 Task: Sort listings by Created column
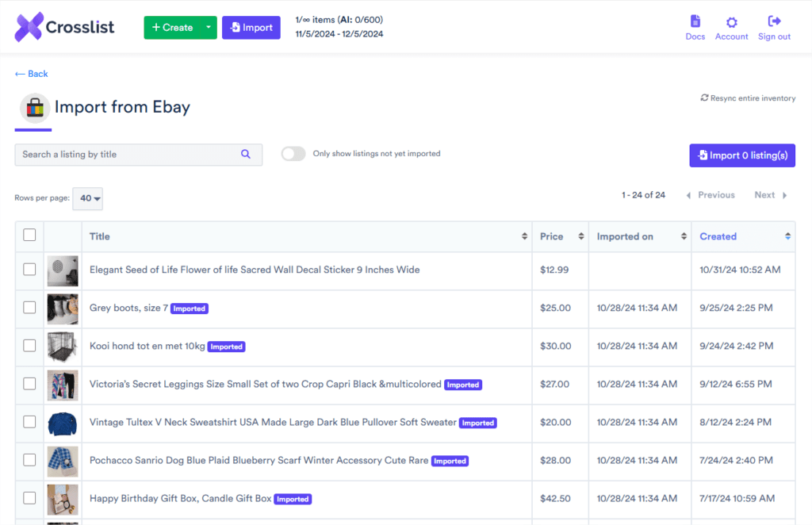pyautogui.click(x=718, y=236)
